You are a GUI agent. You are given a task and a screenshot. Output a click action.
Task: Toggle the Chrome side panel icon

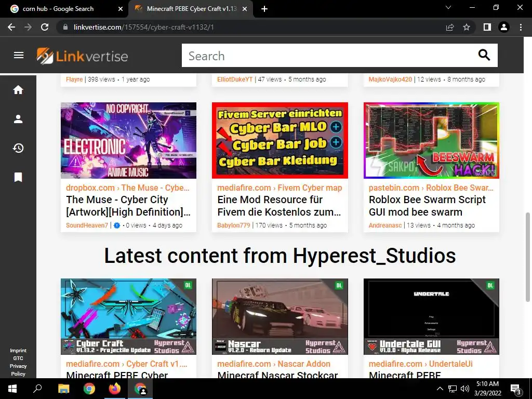(487, 27)
